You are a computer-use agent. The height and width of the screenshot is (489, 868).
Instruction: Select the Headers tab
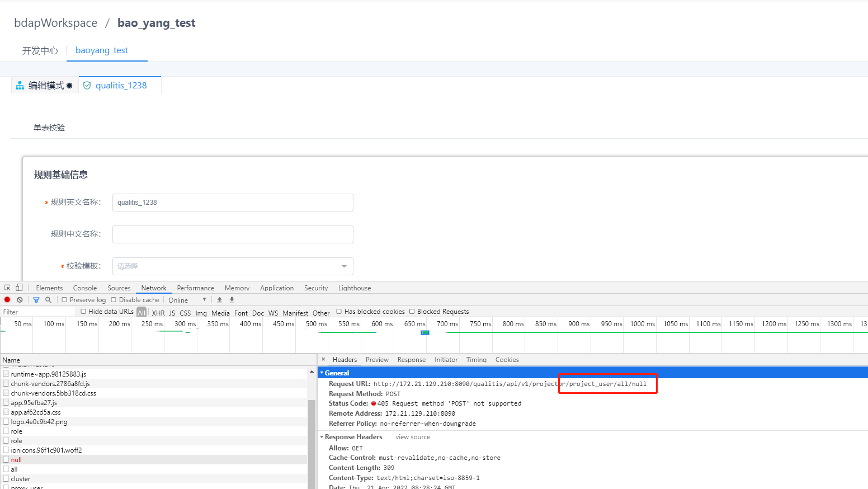(345, 360)
